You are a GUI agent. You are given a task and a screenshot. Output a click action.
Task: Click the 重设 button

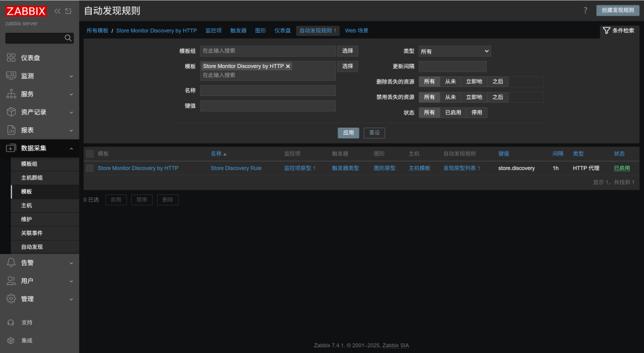[x=374, y=133]
